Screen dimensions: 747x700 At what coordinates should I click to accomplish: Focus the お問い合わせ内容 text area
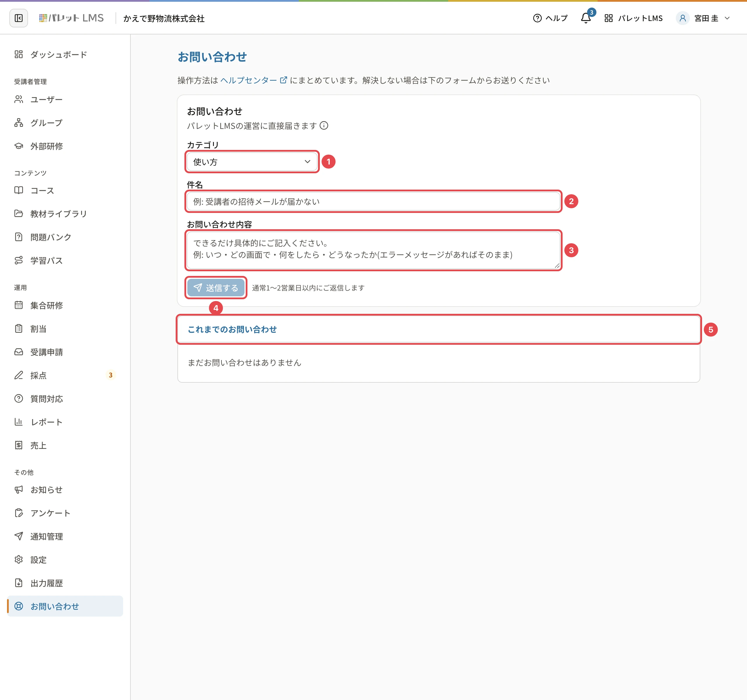(x=373, y=250)
